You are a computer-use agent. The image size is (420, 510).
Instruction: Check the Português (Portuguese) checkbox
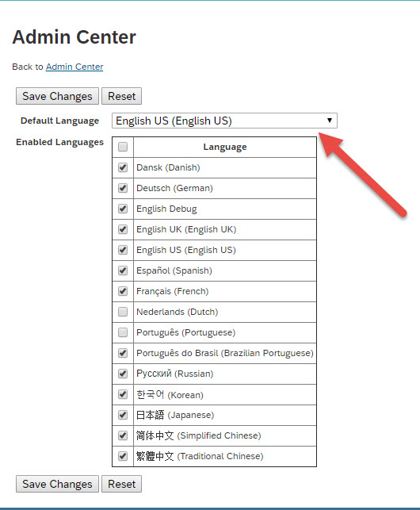123,332
